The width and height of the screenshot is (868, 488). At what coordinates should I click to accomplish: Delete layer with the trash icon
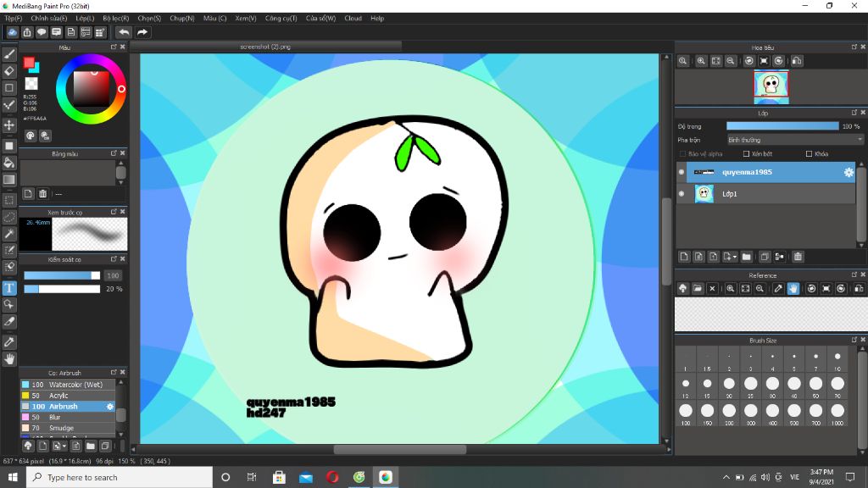[x=798, y=257]
